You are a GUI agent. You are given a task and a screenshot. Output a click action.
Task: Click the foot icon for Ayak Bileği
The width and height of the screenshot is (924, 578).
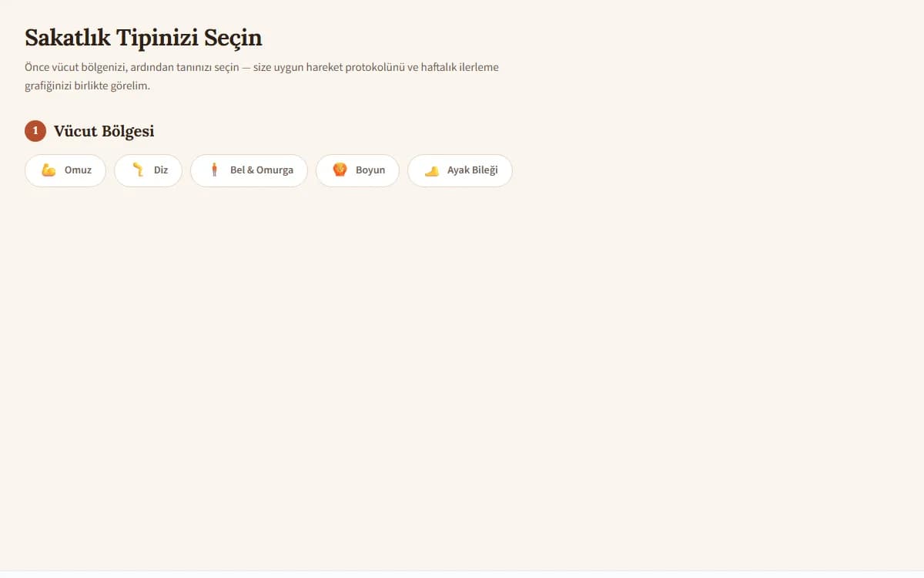(x=431, y=170)
